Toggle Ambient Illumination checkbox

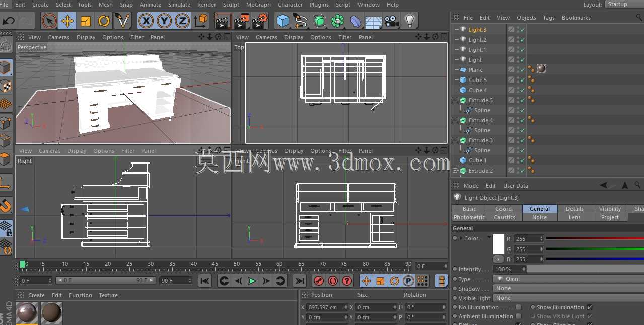518,316
